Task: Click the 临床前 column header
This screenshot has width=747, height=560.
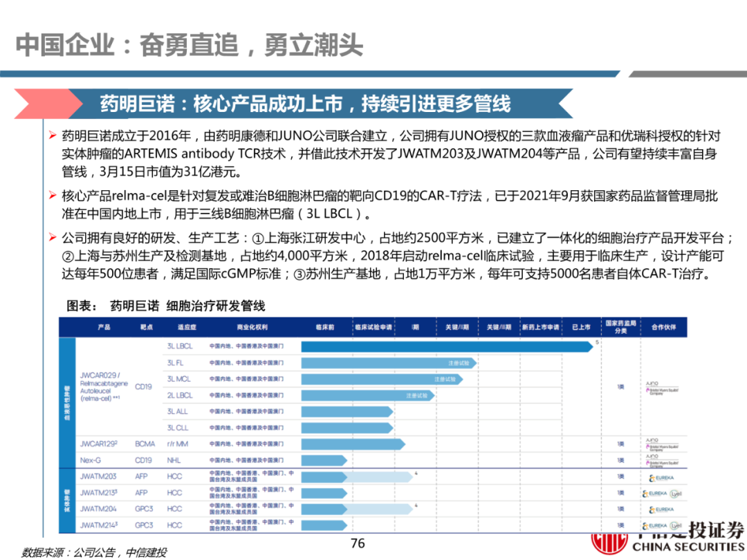Action: pyautogui.click(x=325, y=327)
